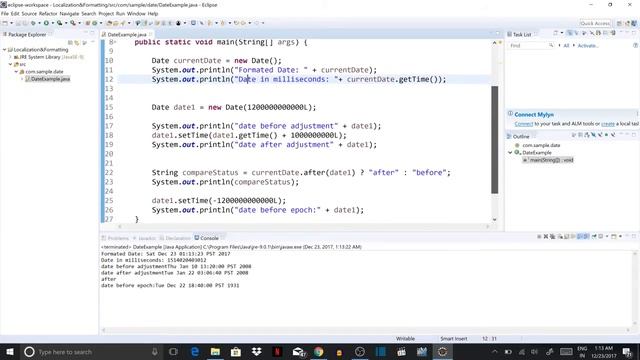This screenshot has height=360, width=640.
Task: Switch to the Declaration tab
Action: [x=175, y=238]
